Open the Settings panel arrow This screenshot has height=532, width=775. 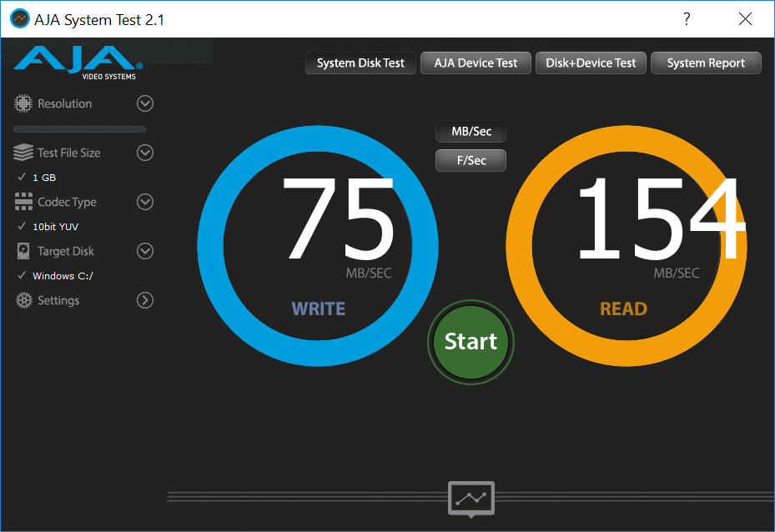145,300
